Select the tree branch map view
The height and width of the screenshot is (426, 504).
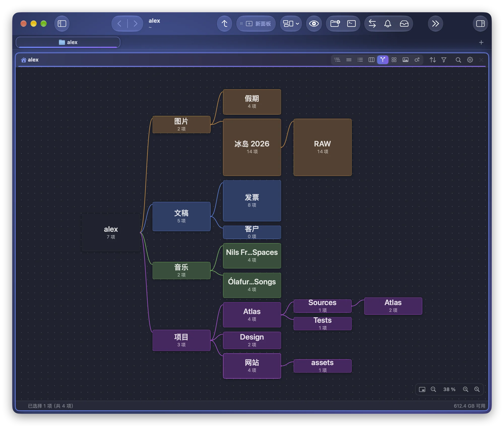383,60
